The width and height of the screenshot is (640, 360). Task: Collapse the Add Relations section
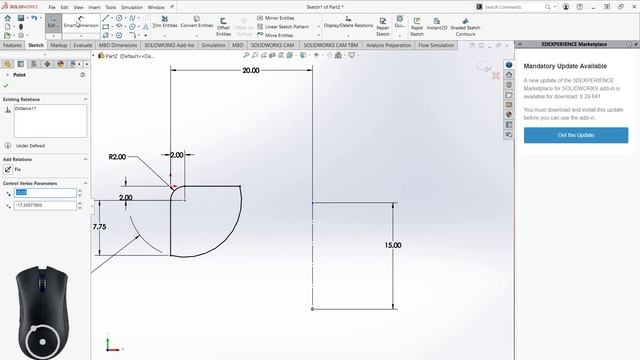(85, 159)
